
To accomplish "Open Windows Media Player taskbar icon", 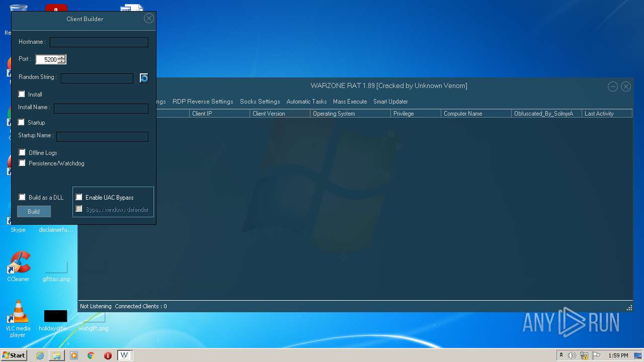I will [74, 355].
